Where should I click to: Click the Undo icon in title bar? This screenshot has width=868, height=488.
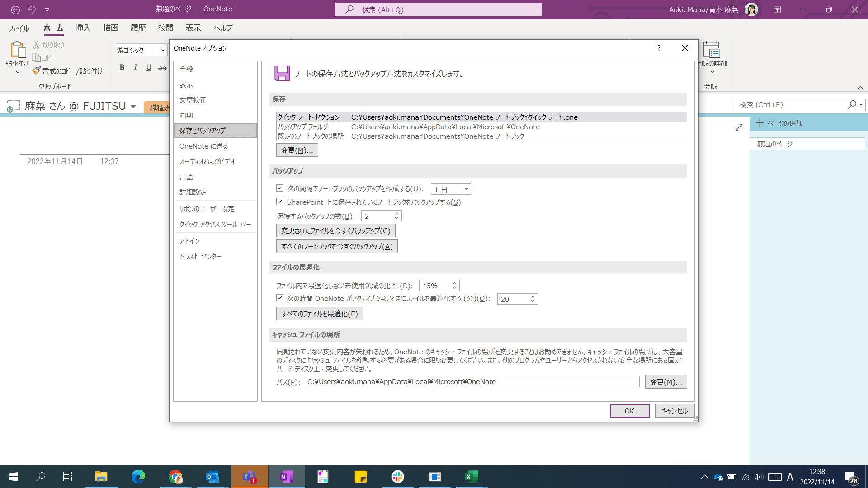(32, 9)
